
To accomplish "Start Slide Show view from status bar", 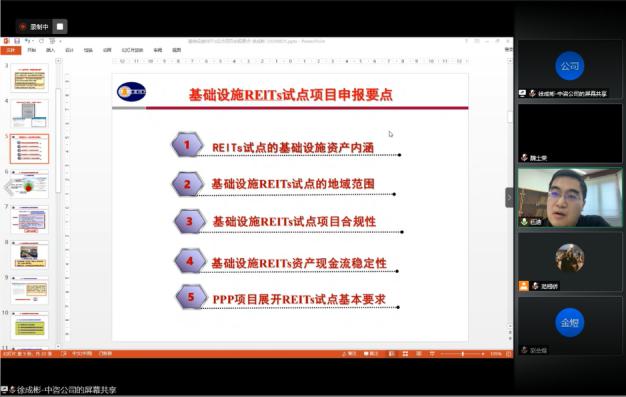I will (432, 354).
